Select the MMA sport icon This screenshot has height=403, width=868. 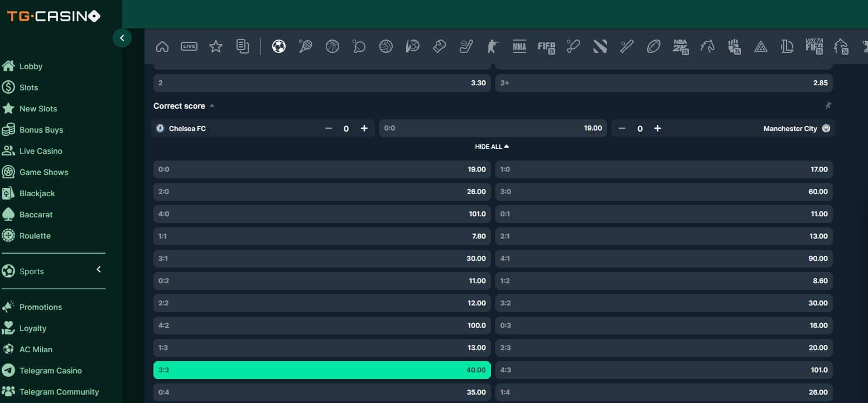tap(519, 46)
